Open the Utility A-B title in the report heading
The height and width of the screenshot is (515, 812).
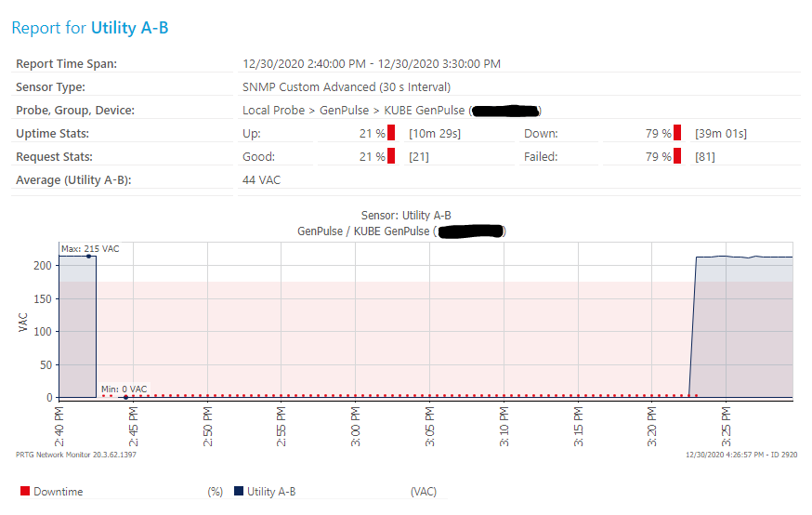(x=129, y=28)
